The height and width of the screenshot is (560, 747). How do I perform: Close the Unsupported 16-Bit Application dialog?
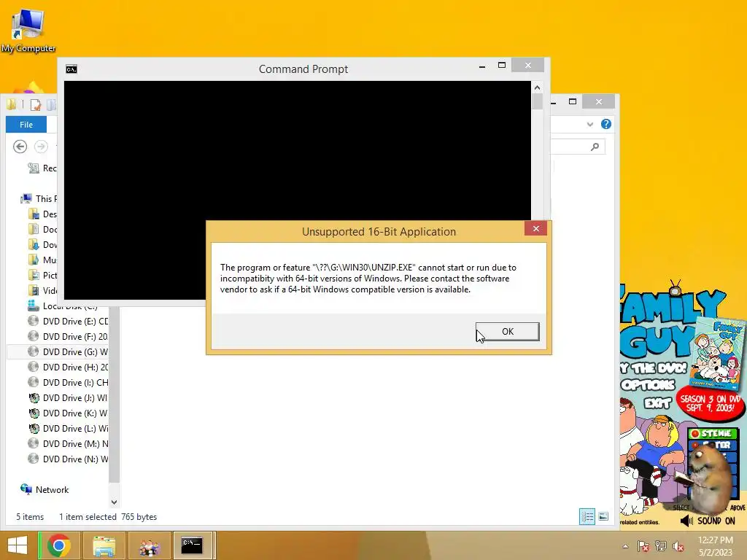[x=535, y=228]
